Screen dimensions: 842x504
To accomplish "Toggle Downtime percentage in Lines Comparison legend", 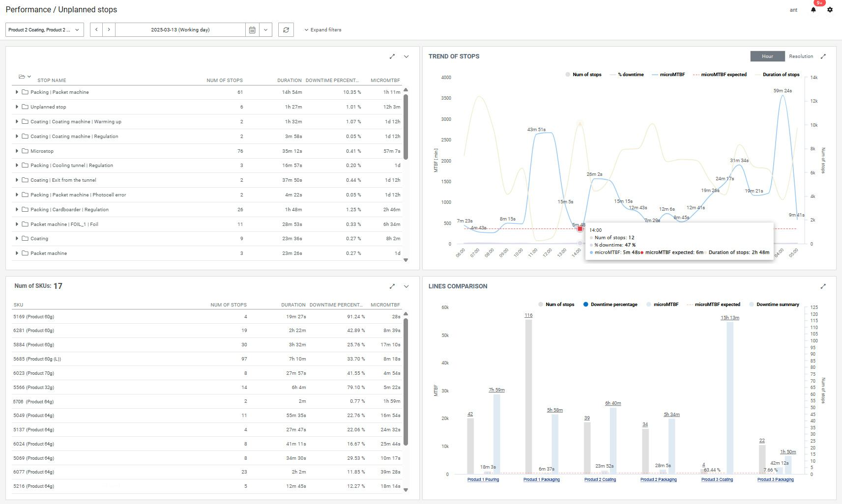I will coord(610,305).
